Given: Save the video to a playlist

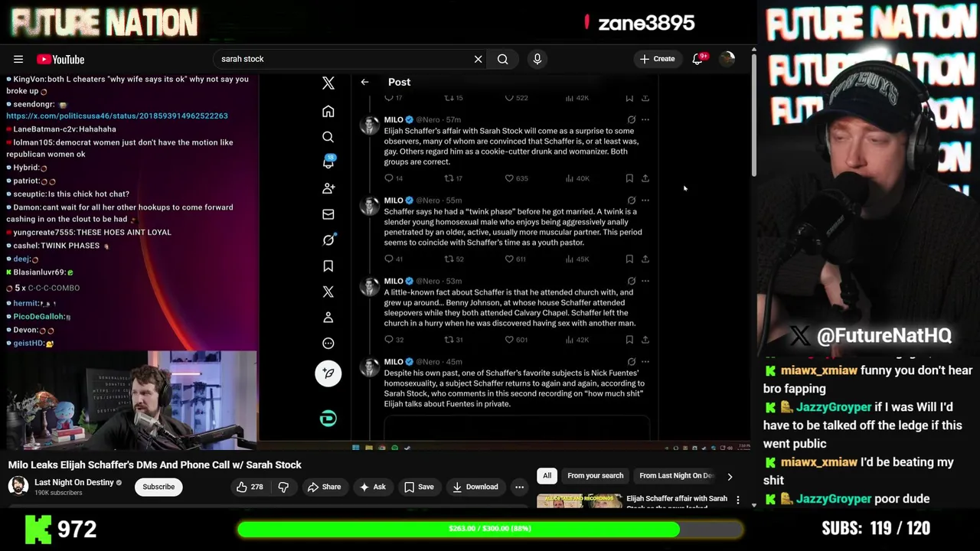Looking at the screenshot, I should pyautogui.click(x=419, y=487).
